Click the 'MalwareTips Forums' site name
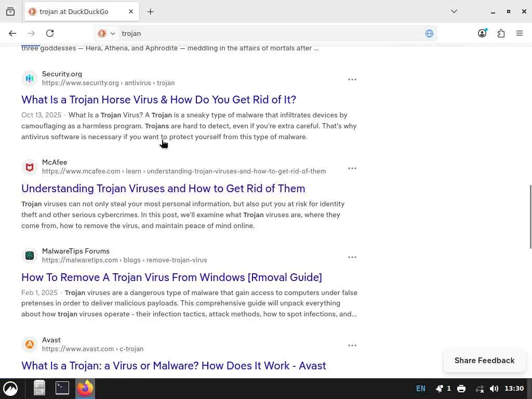Image resolution: width=532 pixels, height=399 pixels. point(76,251)
